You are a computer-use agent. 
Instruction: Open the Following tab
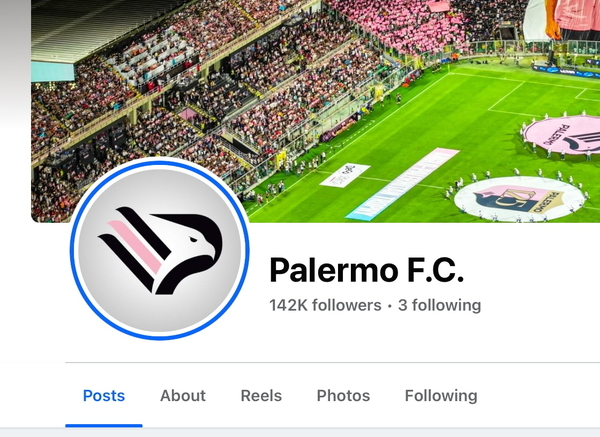(441, 396)
